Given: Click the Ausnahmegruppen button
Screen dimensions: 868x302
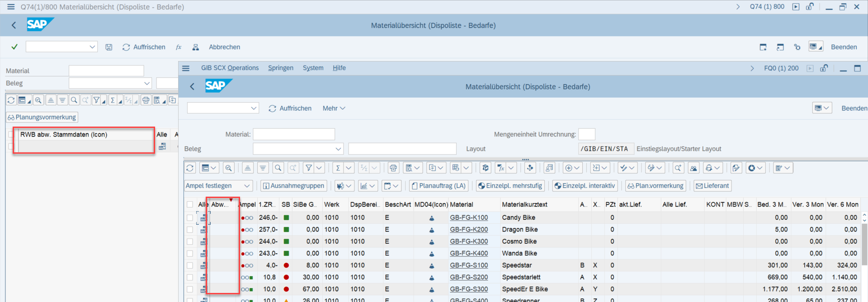Looking at the screenshot, I should coord(293,186).
